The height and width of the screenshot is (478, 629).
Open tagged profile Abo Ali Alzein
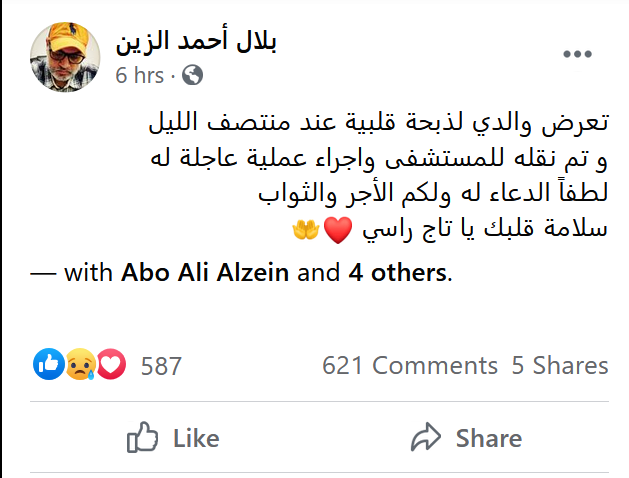click(205, 273)
